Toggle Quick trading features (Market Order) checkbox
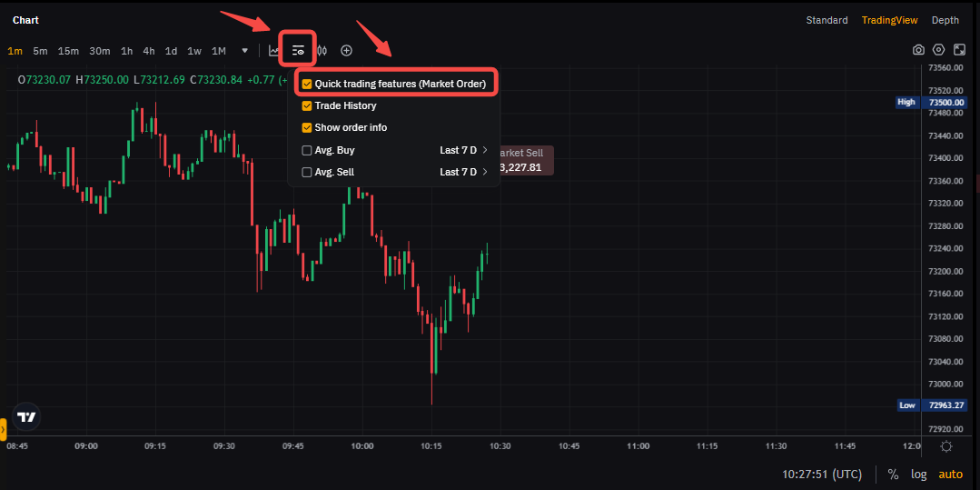This screenshot has height=490, width=980. (x=307, y=84)
